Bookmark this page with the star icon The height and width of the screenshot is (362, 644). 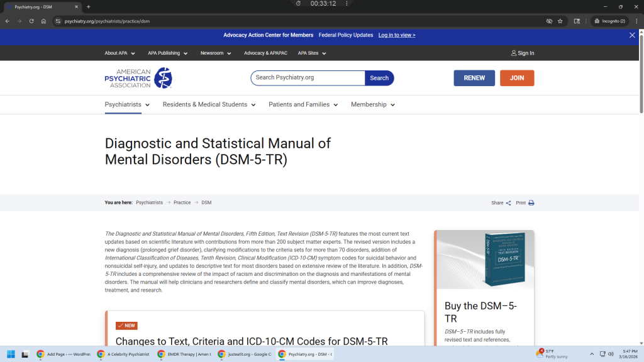560,21
